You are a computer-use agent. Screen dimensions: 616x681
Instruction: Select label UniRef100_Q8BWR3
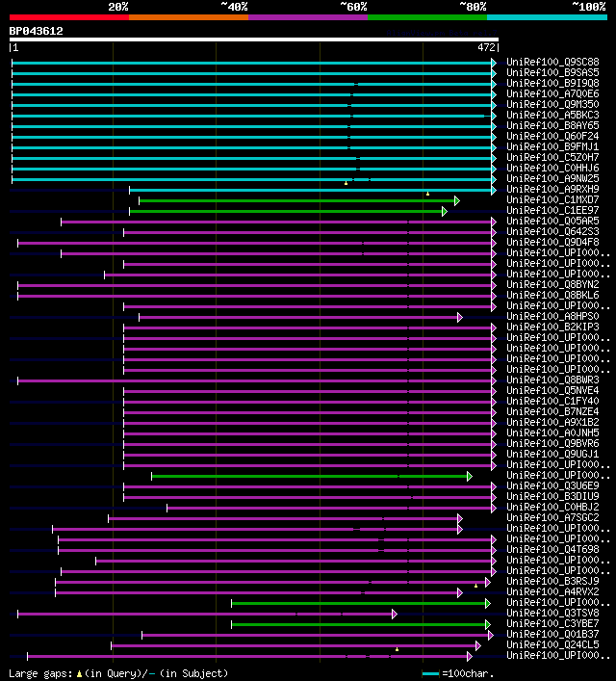[x=552, y=380]
